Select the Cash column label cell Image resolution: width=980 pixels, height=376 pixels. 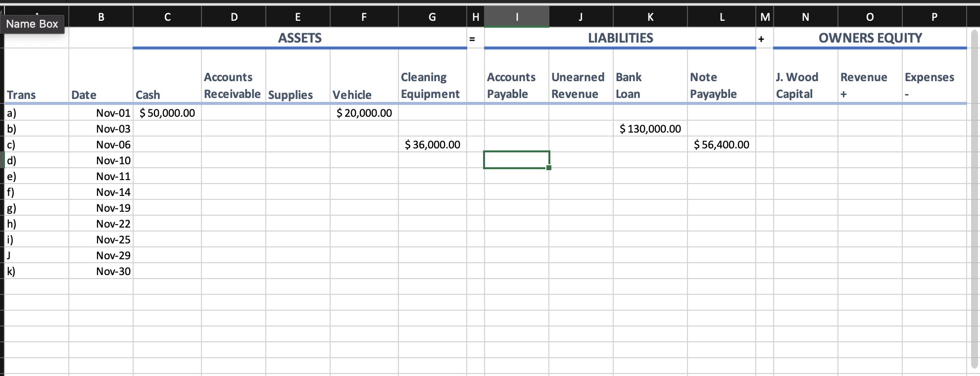coord(167,76)
